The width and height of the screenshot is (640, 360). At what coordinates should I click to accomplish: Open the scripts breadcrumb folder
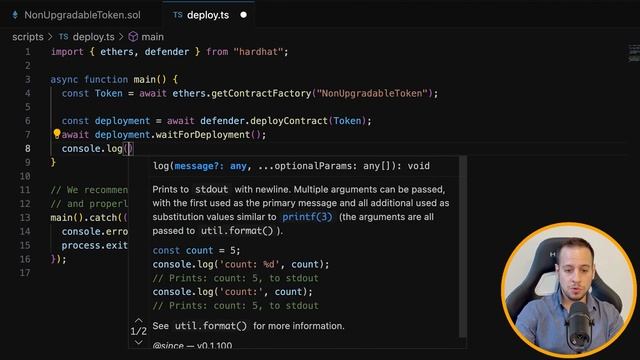[x=28, y=37]
